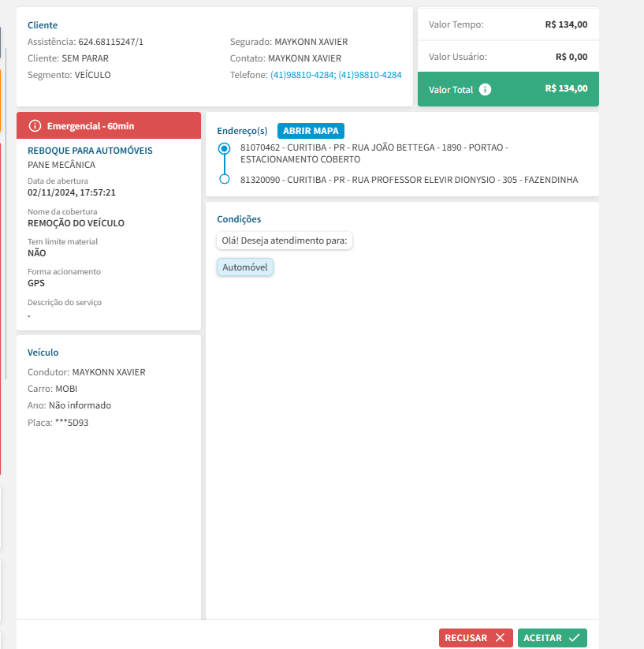Click the Rua Professor Elevir Dionysio destination address
The width and height of the screenshot is (644, 649).
pyautogui.click(x=408, y=180)
